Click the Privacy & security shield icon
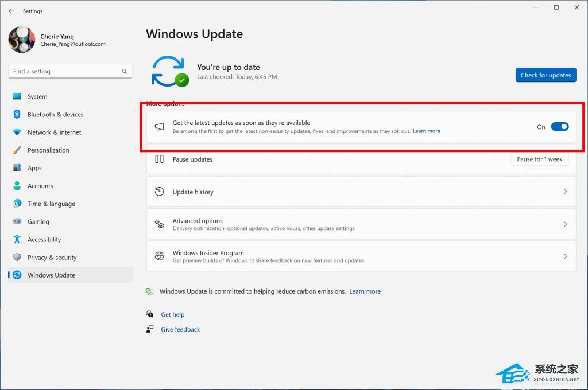This screenshot has width=588, height=390. point(17,258)
